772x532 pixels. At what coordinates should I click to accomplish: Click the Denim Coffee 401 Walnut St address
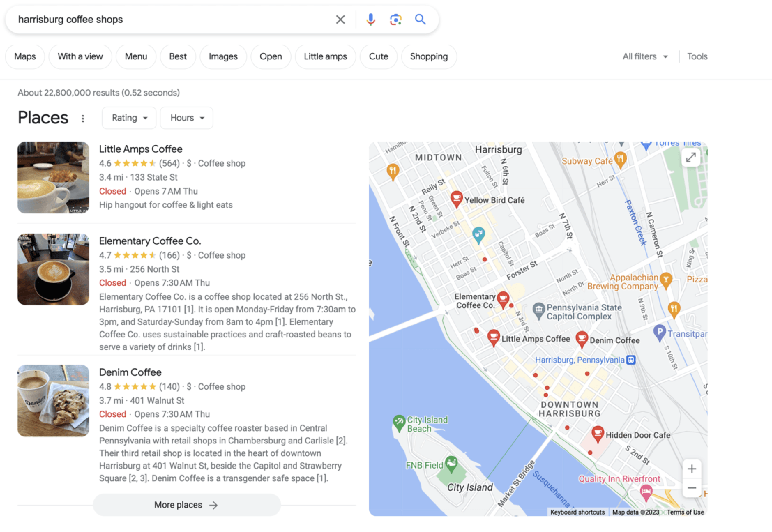(x=157, y=401)
